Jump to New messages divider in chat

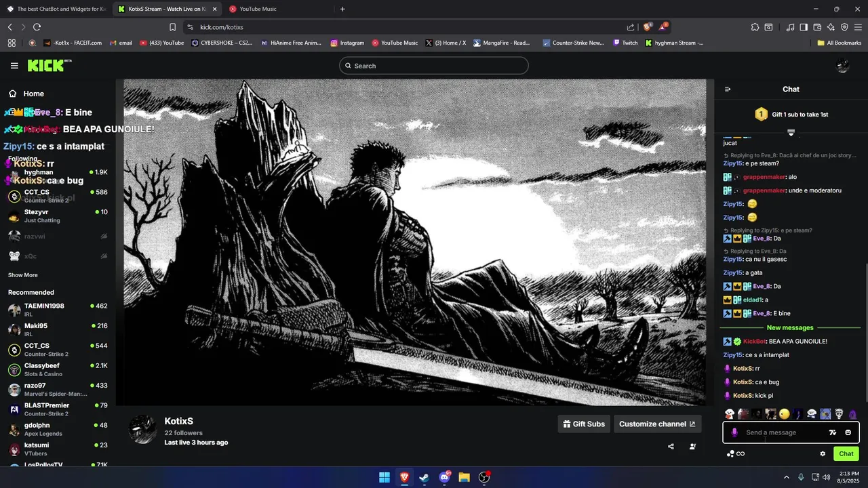(790, 327)
